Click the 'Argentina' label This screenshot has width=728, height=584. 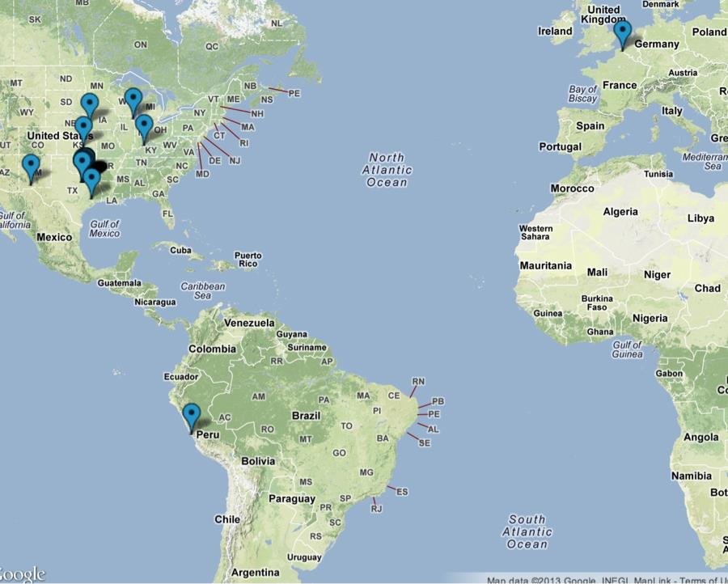256,572
